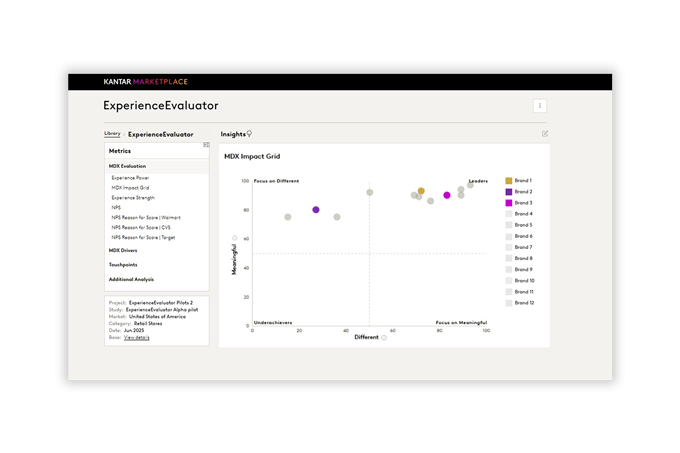Click the gold Brand 1 data point
The image size is (680, 453).
[421, 191]
